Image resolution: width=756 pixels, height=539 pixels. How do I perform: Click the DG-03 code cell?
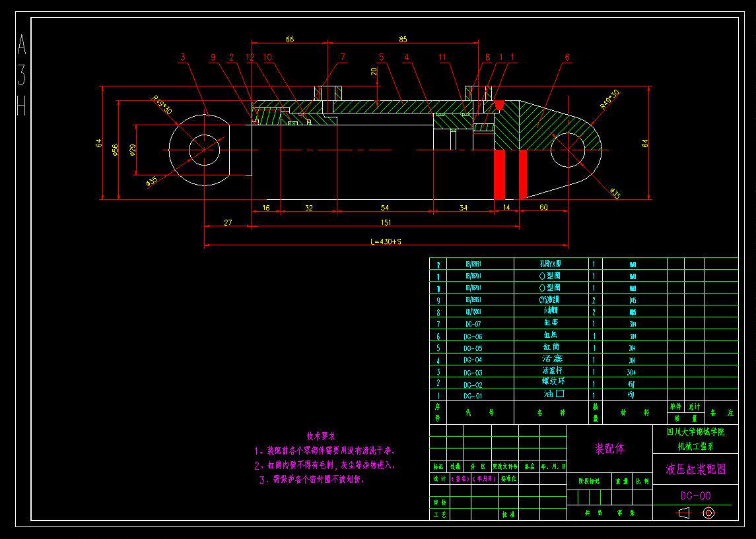[473, 372]
